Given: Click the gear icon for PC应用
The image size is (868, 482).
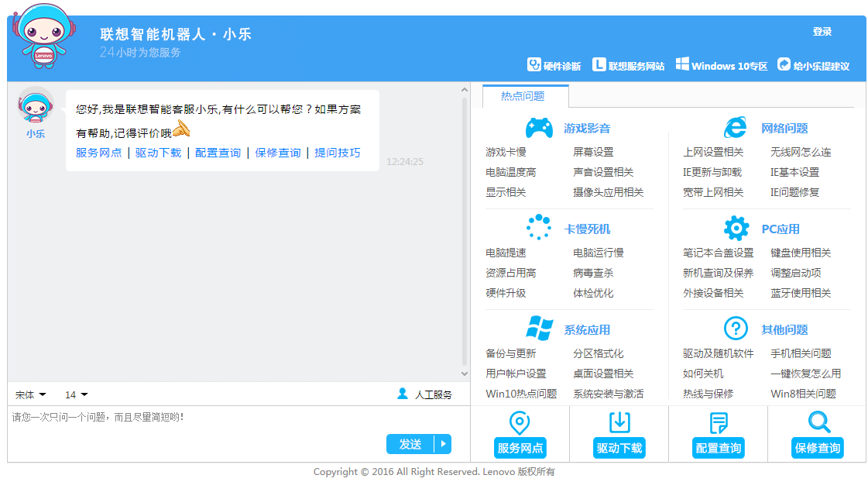Looking at the screenshot, I should (x=736, y=229).
